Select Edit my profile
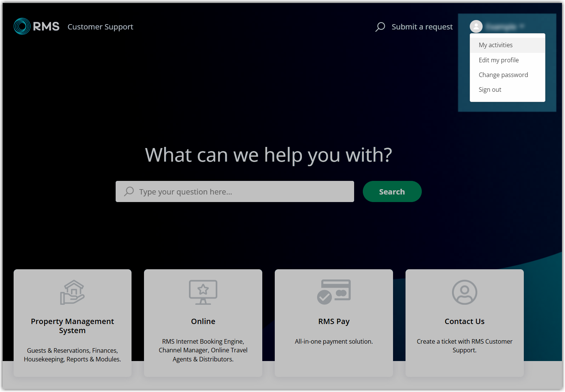The image size is (565, 392). (507, 60)
